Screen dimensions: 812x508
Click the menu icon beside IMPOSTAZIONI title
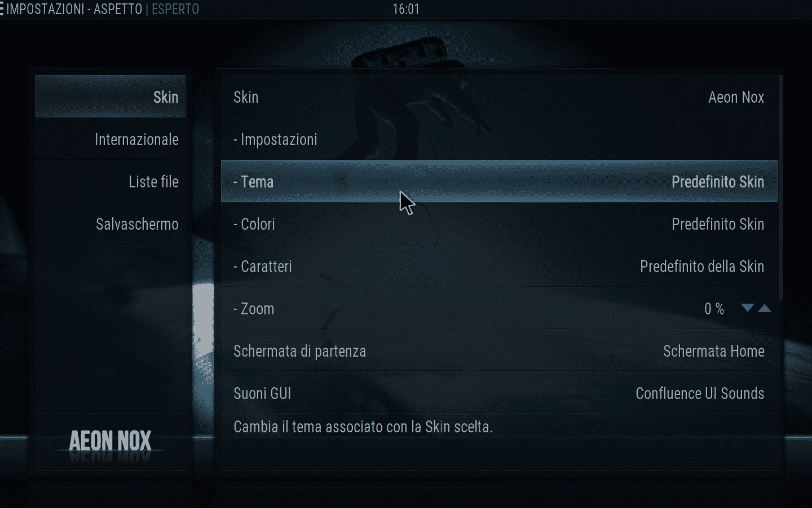pos(2,9)
